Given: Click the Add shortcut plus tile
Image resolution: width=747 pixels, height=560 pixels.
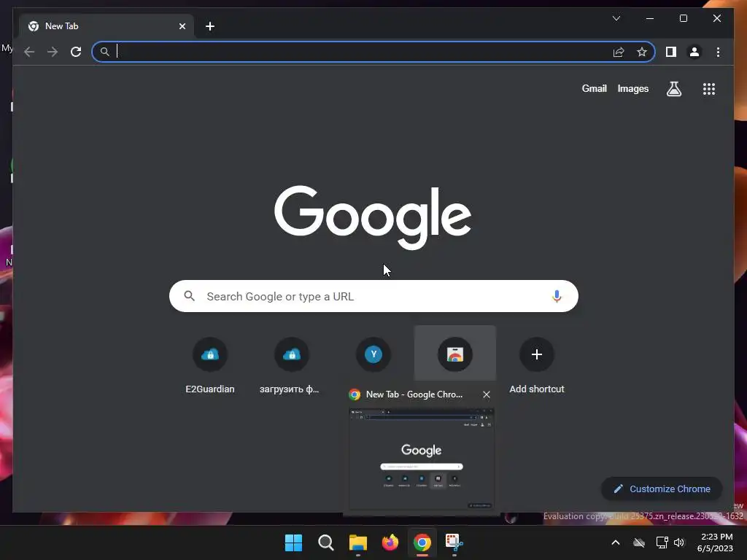Looking at the screenshot, I should pos(537,365).
